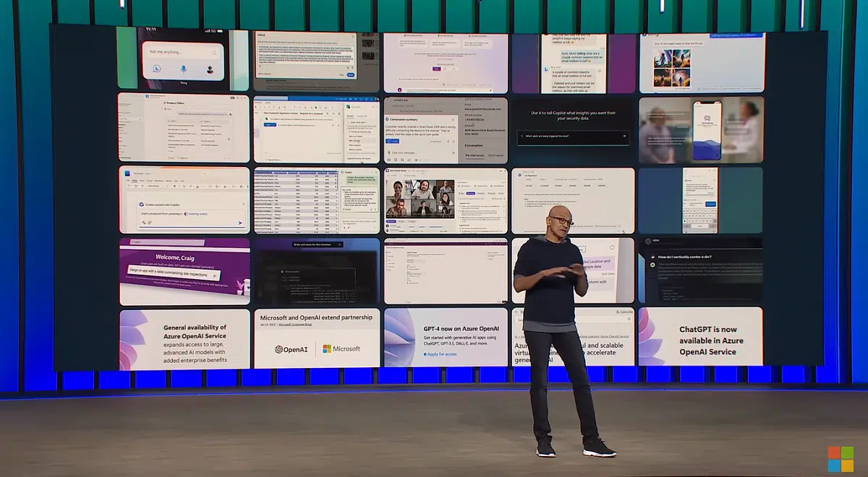The height and width of the screenshot is (477, 868).
Task: Open the General availability of Azure OpenAI Service card
Action: coord(184,340)
